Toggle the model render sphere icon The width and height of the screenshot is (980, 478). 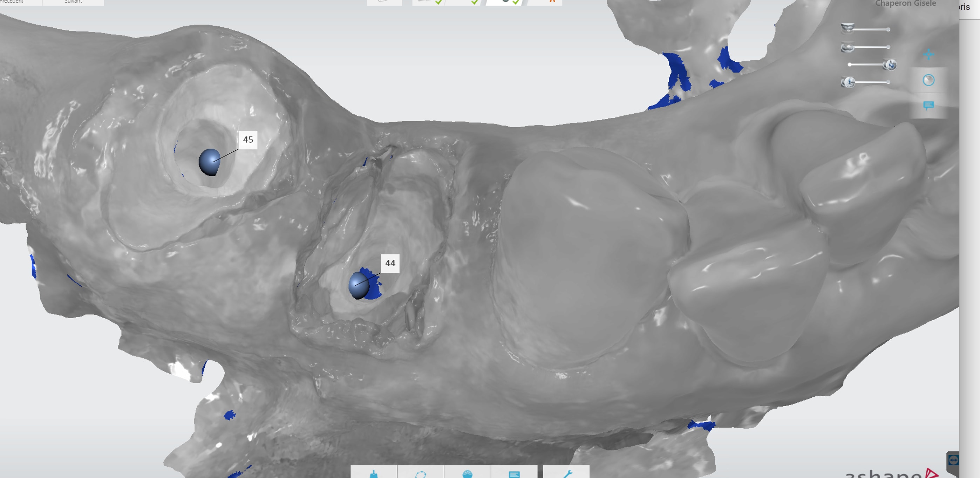(x=928, y=80)
